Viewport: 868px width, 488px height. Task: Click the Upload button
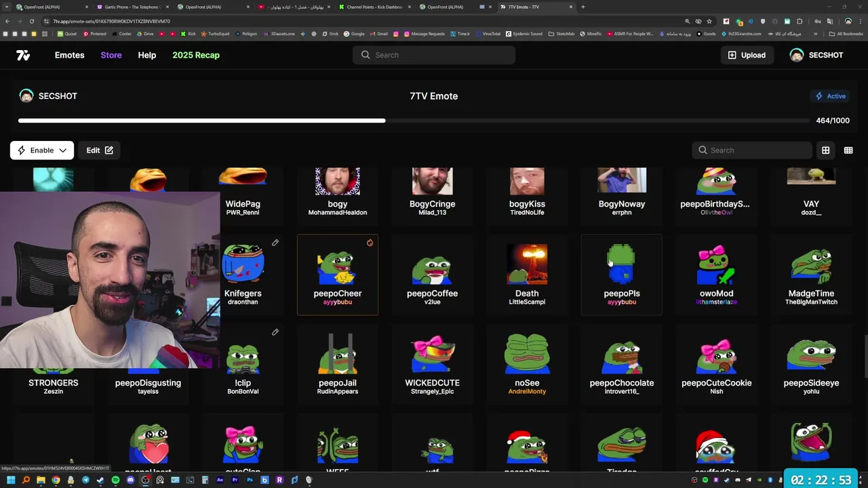(747, 55)
